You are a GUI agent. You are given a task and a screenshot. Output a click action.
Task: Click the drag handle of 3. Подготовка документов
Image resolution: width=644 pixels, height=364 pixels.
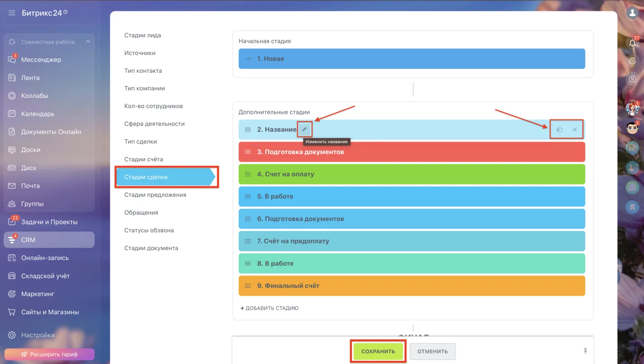coord(248,152)
